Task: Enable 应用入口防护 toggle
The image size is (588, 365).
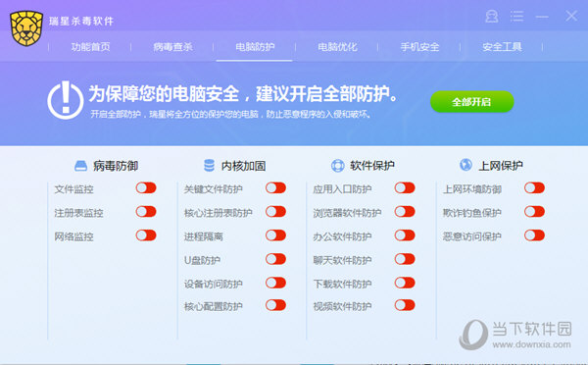Action: (405, 187)
